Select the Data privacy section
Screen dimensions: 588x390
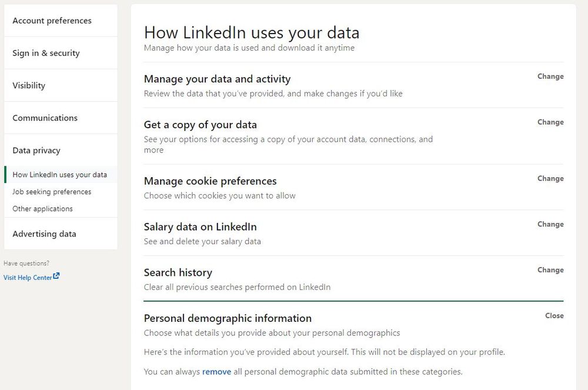click(x=37, y=150)
